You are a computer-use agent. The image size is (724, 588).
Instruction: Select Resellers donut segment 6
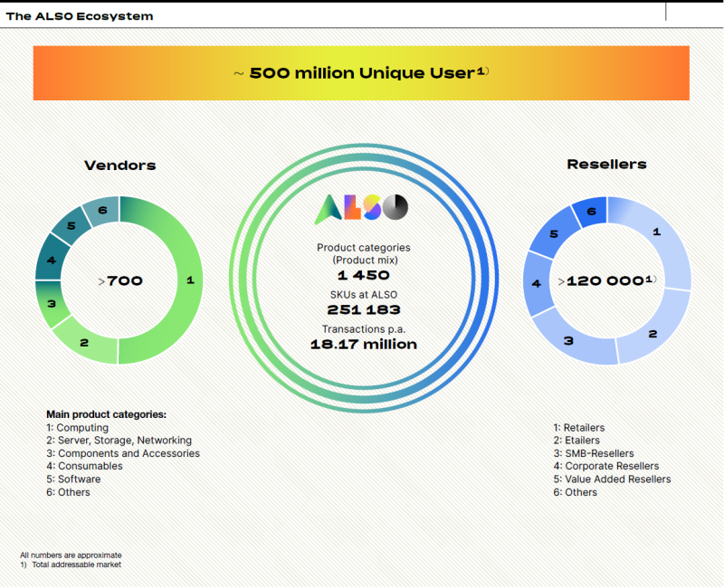coord(591,212)
